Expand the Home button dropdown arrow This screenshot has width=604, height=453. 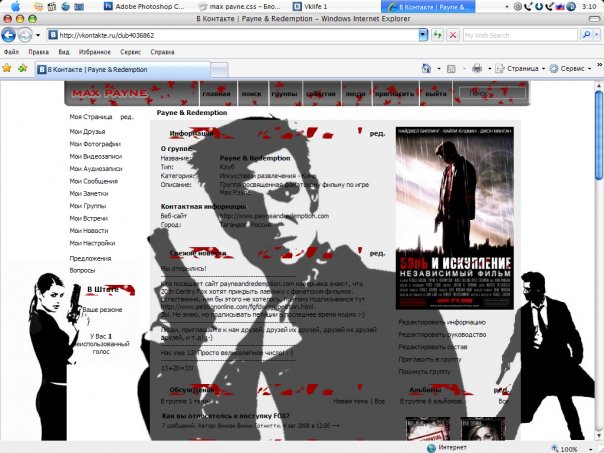coord(439,69)
